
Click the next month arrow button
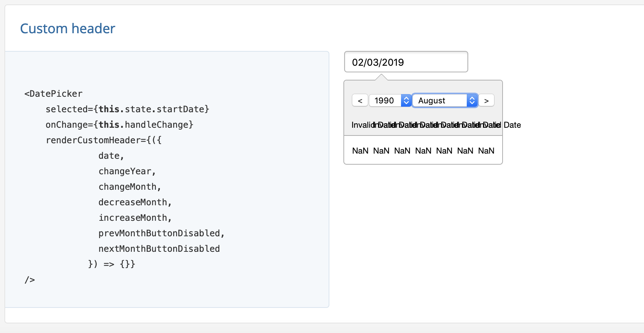tap(486, 100)
